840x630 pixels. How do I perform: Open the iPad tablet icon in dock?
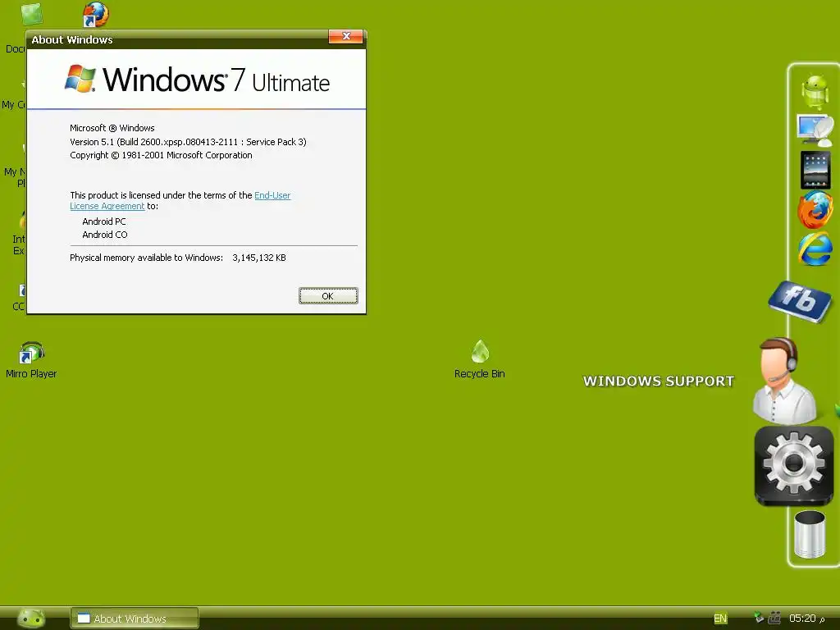pyautogui.click(x=815, y=170)
